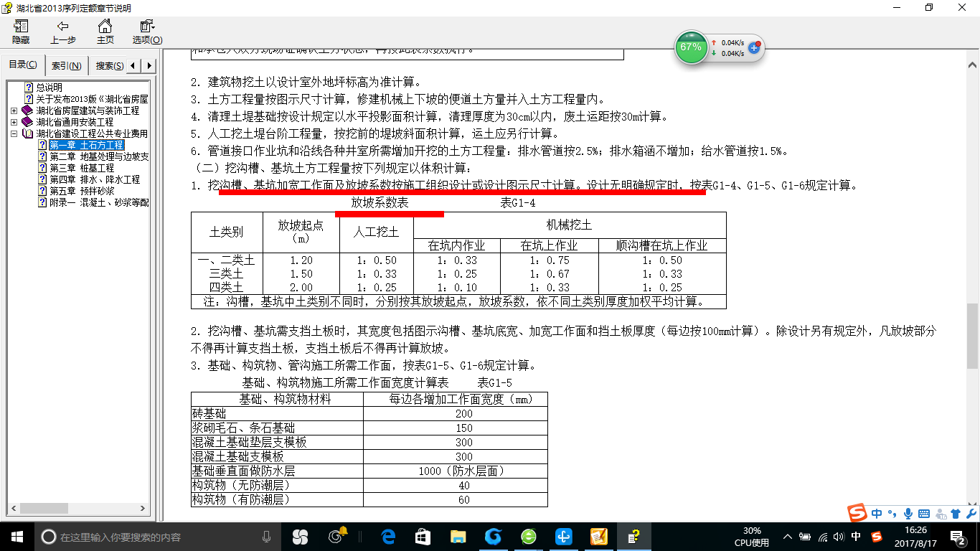This screenshot has width=980, height=551.
Task: Show hidden tray icons chevron
Action: point(788,537)
